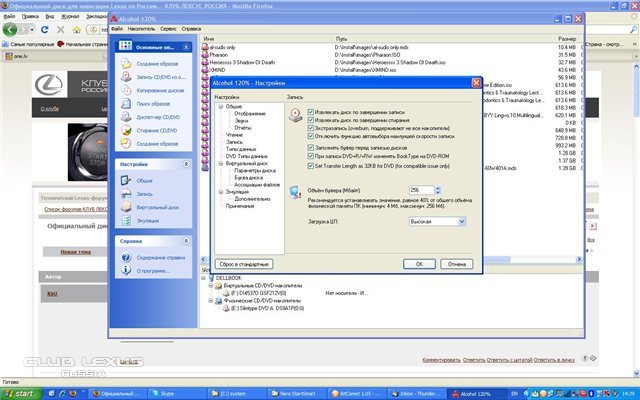640x400 pixels.
Task: Collapse the DELLBOOK device tree node
Action: coord(203,278)
